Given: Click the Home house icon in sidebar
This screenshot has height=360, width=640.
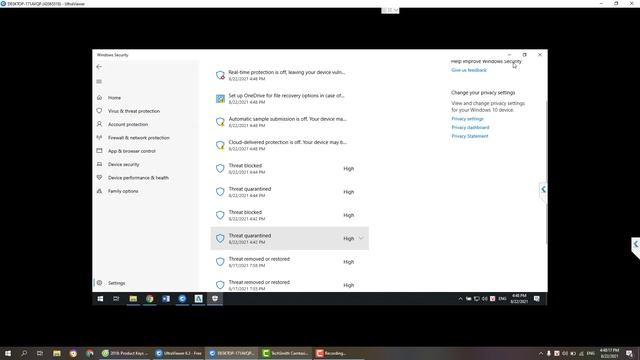Looking at the screenshot, I should [x=99, y=98].
